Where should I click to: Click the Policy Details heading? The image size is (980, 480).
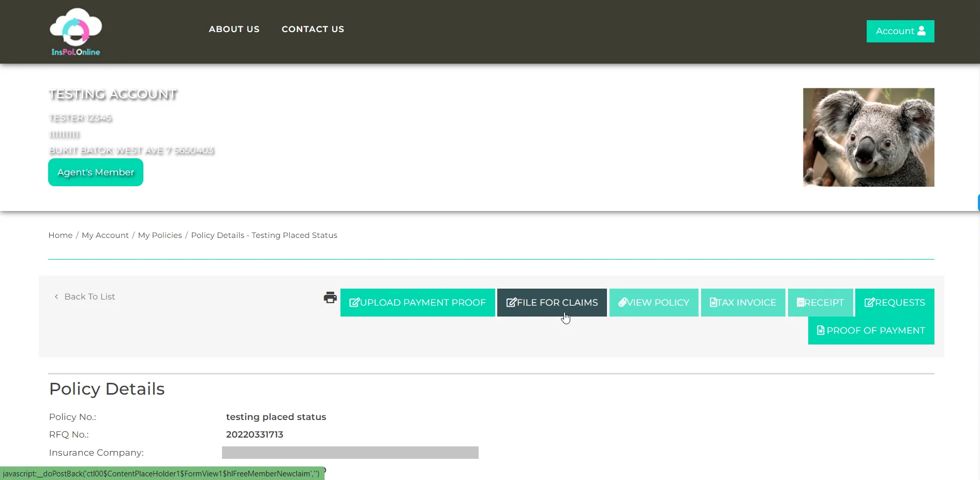point(107,389)
